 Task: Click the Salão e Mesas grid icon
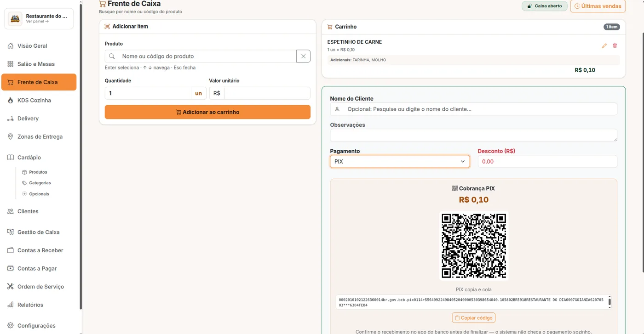point(11,64)
